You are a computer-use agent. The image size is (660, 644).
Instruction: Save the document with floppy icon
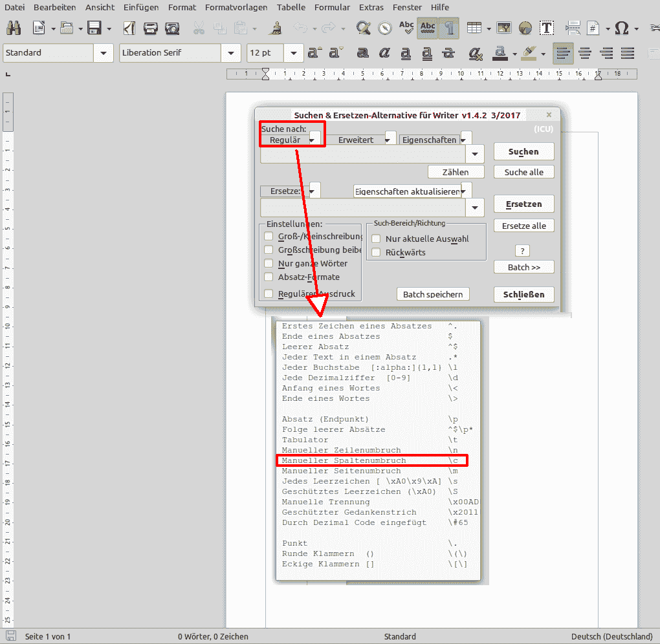[x=94, y=28]
